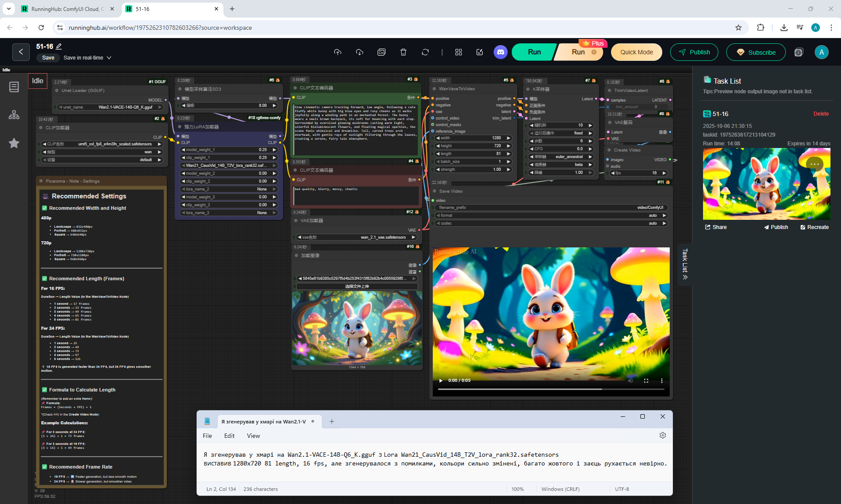The height and width of the screenshot is (504, 841).
Task: Click the pencil icon to rename workflow 51-16
Action: [x=59, y=46]
